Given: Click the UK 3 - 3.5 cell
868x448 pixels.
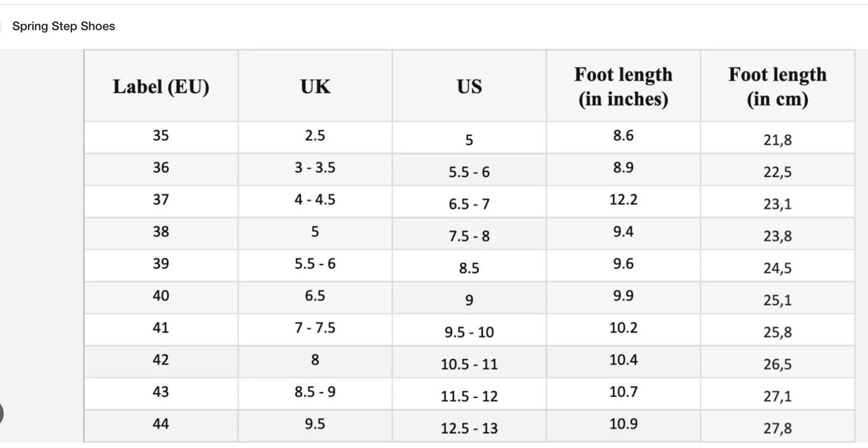Looking at the screenshot, I should click(x=315, y=169).
